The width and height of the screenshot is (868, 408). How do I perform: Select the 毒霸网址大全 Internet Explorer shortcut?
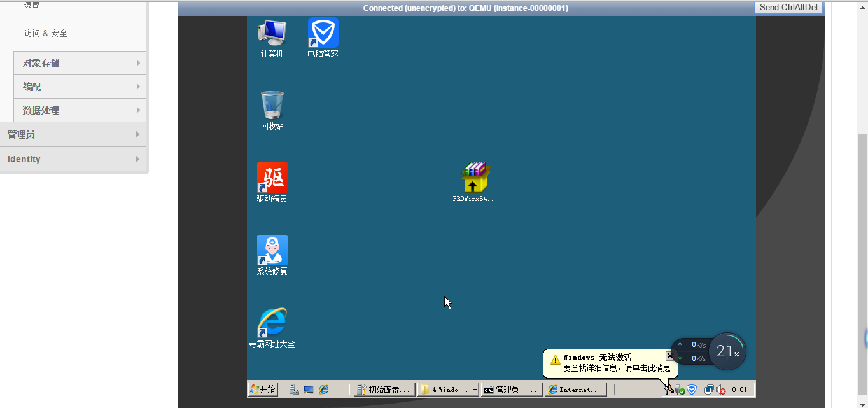tap(272, 328)
